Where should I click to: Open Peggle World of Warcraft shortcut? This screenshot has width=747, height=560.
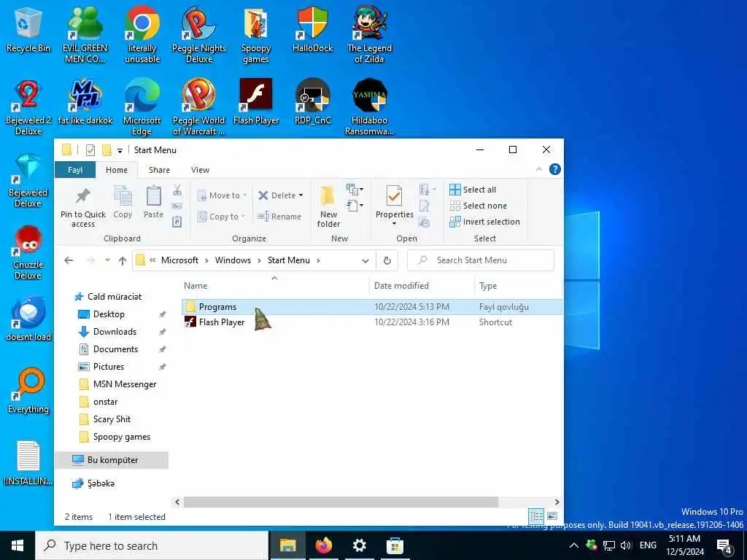198,108
